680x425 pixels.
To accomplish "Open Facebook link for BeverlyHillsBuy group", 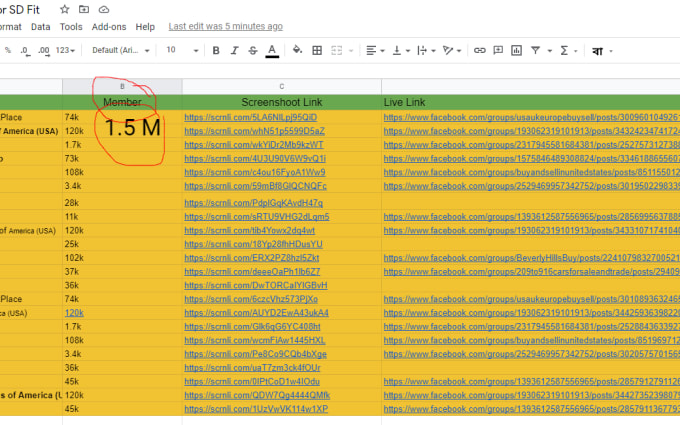I will 531,258.
